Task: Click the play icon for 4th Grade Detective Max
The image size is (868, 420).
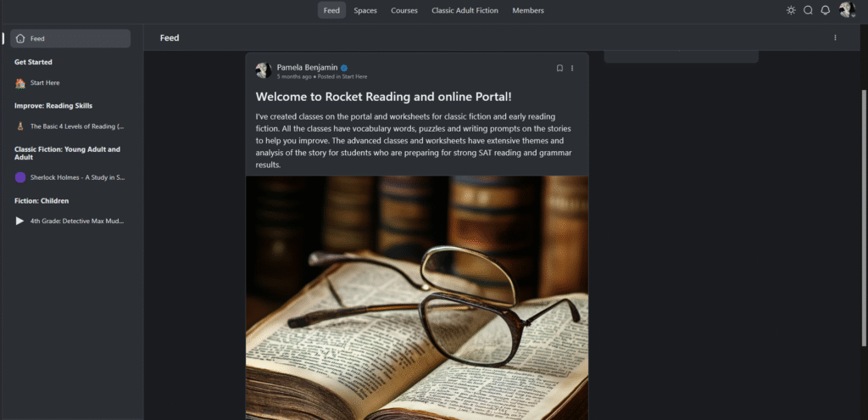Action: [x=20, y=221]
